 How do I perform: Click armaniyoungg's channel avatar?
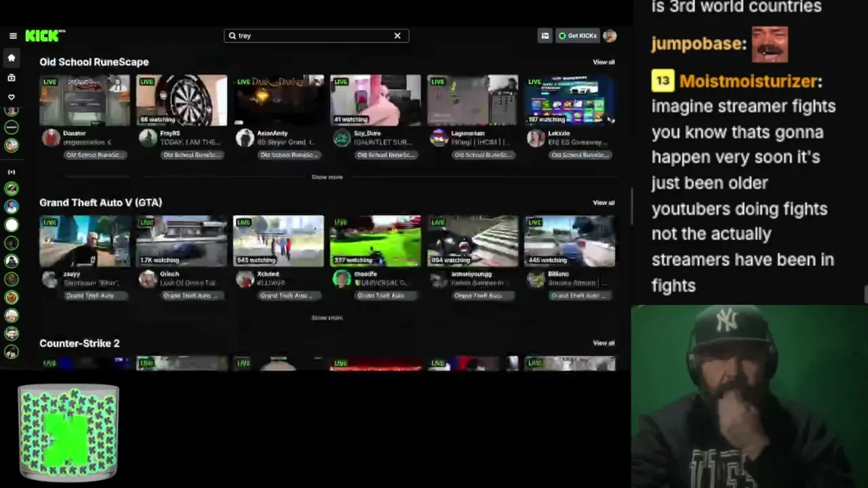439,279
